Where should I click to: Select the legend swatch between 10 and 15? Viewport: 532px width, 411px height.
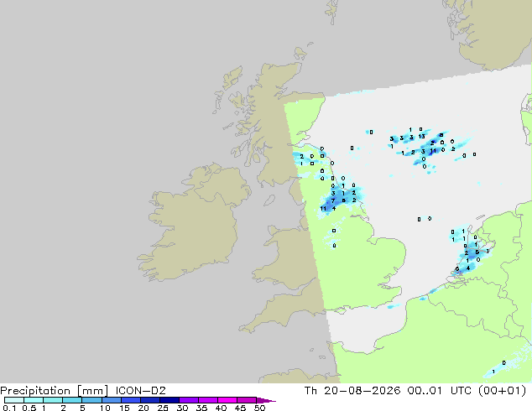pos(112,400)
